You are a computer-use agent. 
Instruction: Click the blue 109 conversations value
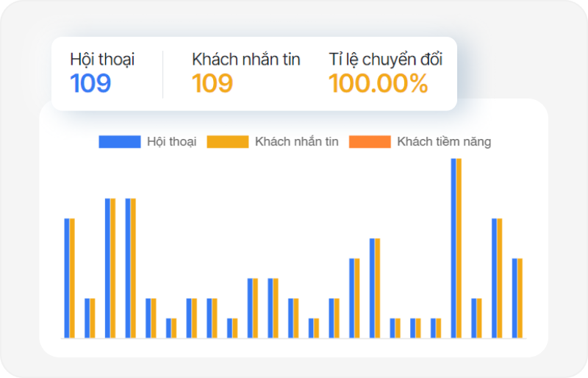[x=90, y=84]
